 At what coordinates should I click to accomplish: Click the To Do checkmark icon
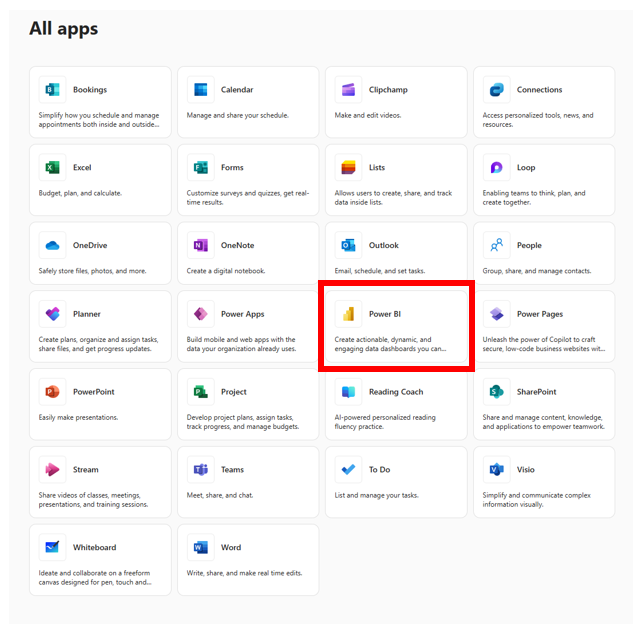point(348,470)
